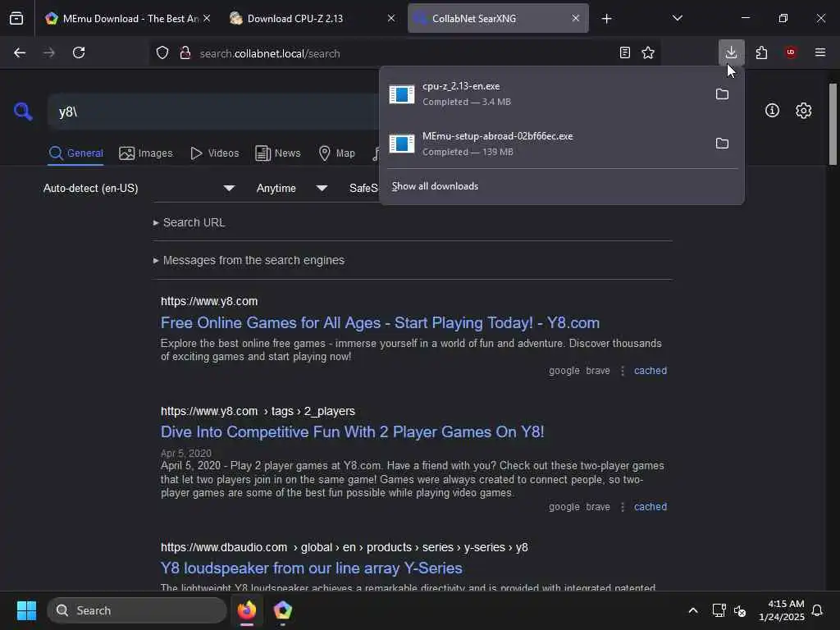The height and width of the screenshot is (630, 840).
Task: Open MEmu app in taskbar
Action: pos(282,610)
